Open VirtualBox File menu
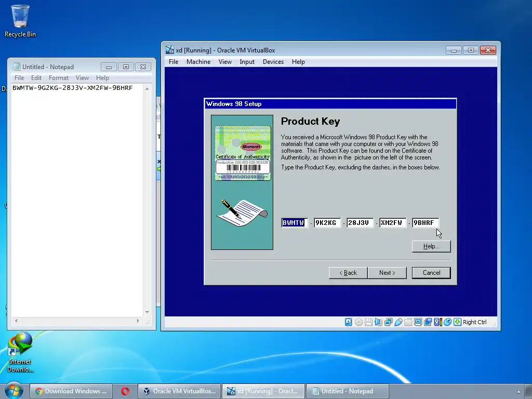This screenshot has height=399, width=532. point(174,62)
